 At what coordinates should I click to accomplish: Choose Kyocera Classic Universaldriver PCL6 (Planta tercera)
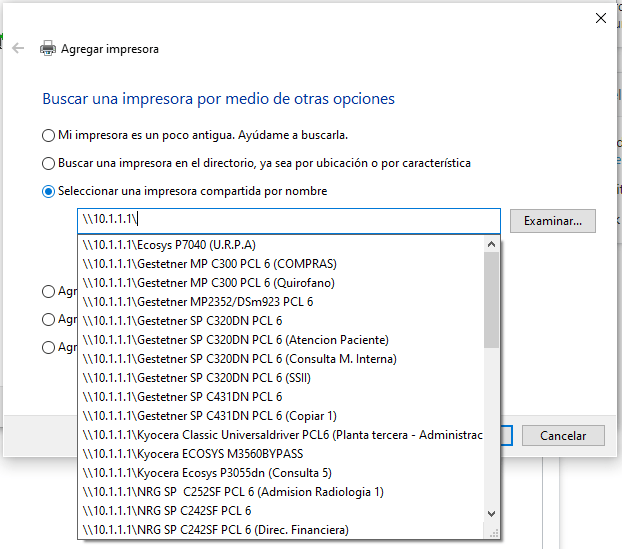(281, 435)
